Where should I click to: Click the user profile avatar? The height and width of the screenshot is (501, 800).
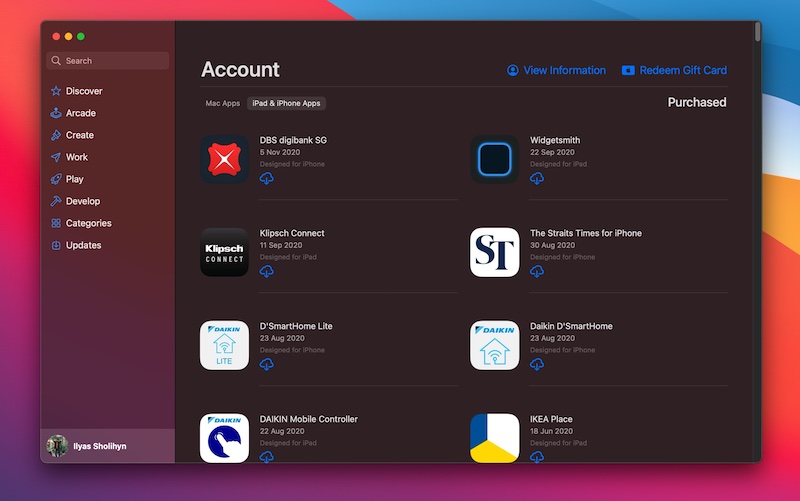[x=58, y=446]
